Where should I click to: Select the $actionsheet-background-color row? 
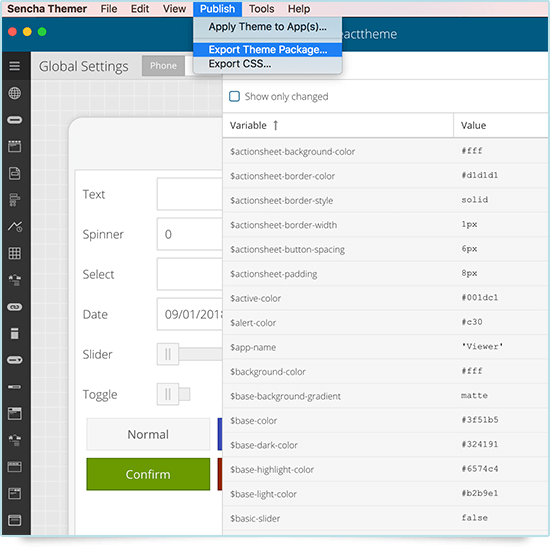click(x=385, y=151)
